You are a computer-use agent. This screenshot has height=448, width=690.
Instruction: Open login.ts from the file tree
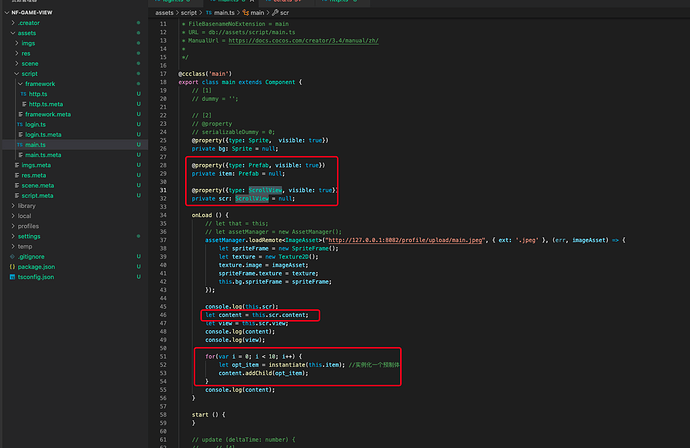click(x=36, y=124)
